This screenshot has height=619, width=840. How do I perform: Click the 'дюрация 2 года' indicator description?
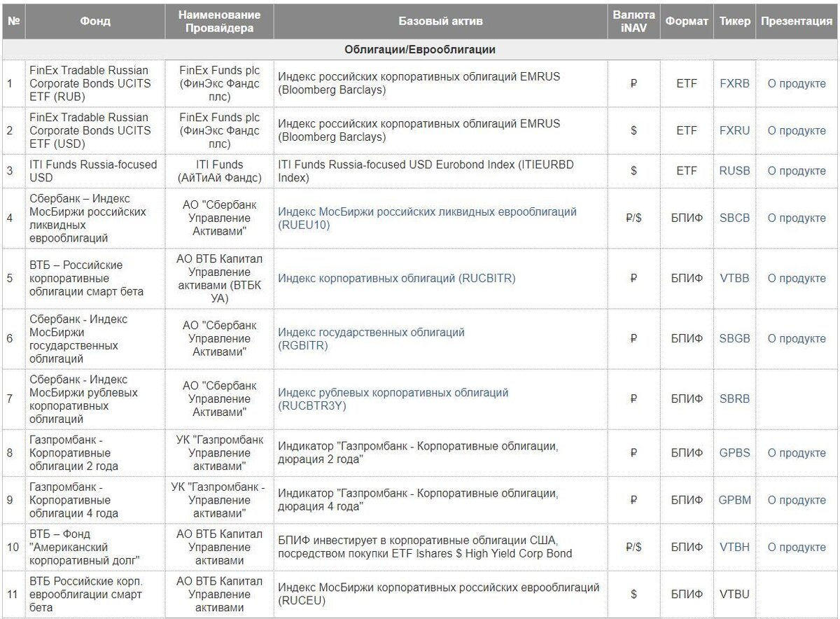pyautogui.click(x=419, y=452)
